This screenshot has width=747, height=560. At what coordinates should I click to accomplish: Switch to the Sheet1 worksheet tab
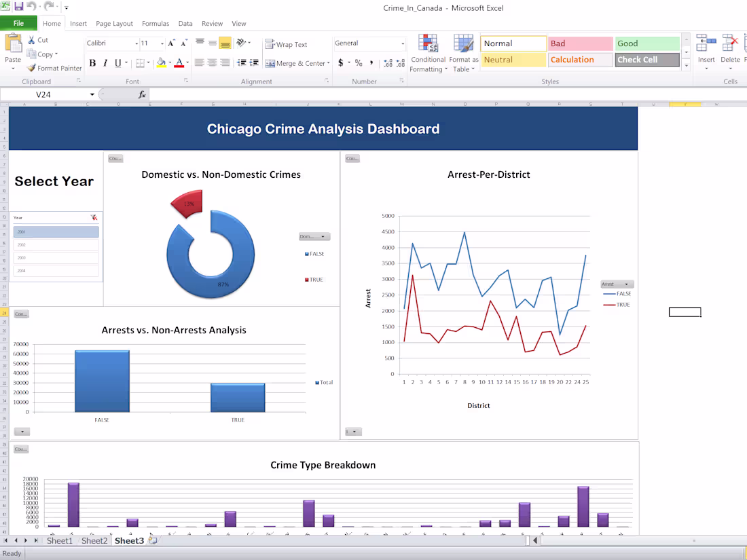[x=60, y=540]
